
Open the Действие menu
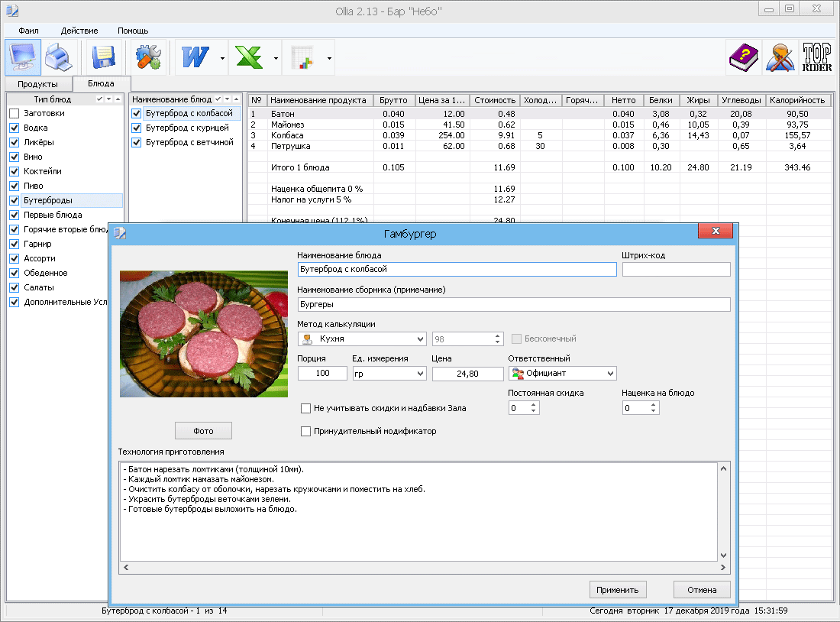point(79,31)
